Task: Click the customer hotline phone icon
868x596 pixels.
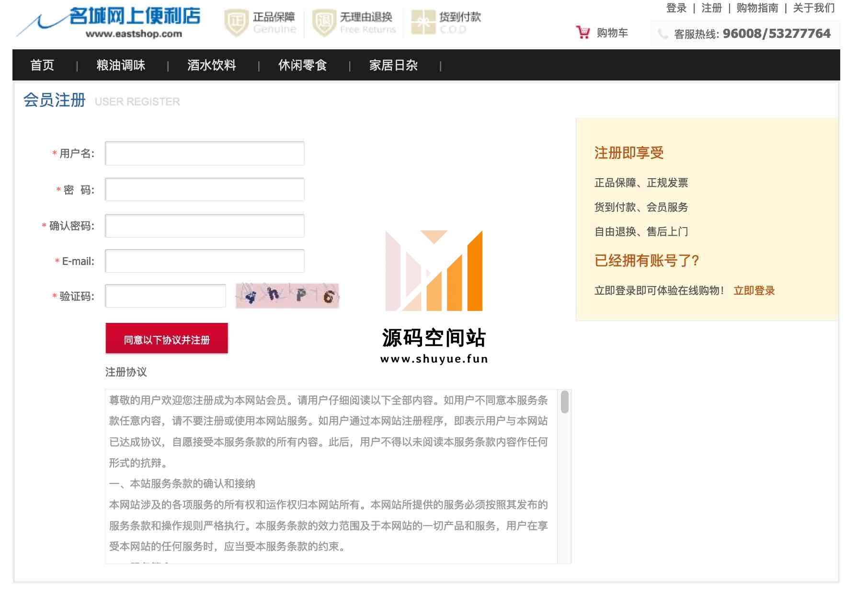Action: [x=663, y=34]
